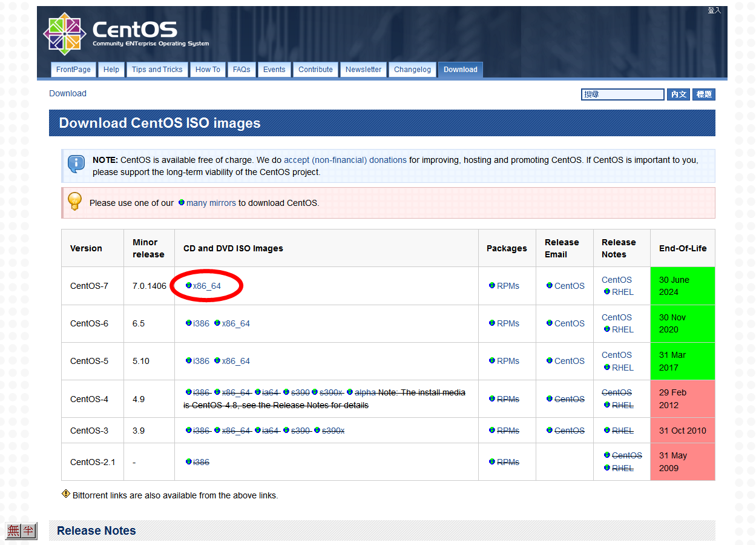Open CentOS-7 Release Email CentOS link
Viewport: 756px width, 545px height.
point(570,286)
